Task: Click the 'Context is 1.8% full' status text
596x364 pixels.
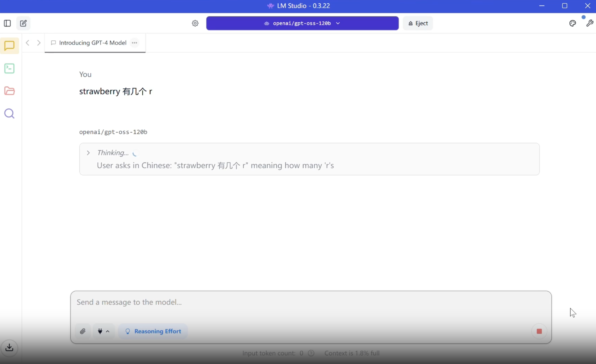Action: pyautogui.click(x=352, y=353)
